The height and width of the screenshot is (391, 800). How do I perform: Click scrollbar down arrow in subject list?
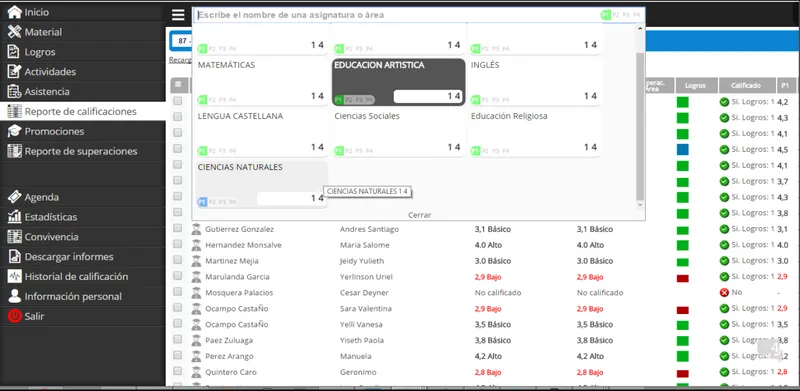(x=640, y=205)
